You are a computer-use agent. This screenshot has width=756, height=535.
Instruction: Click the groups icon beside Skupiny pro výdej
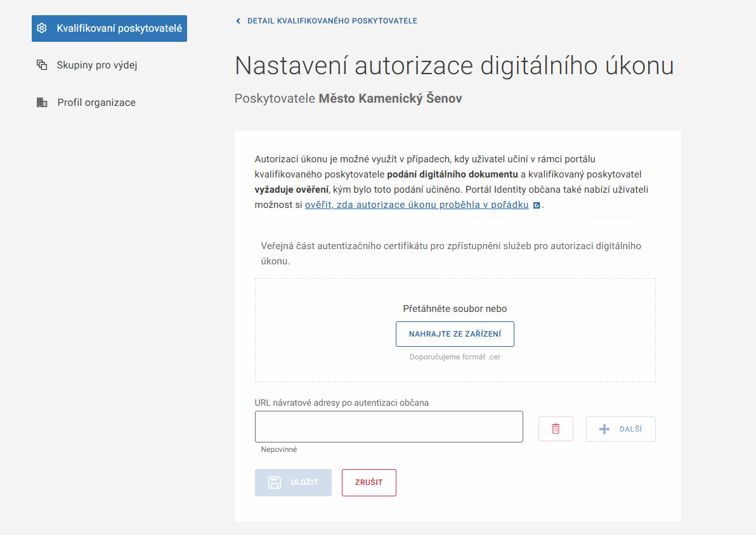[42, 65]
